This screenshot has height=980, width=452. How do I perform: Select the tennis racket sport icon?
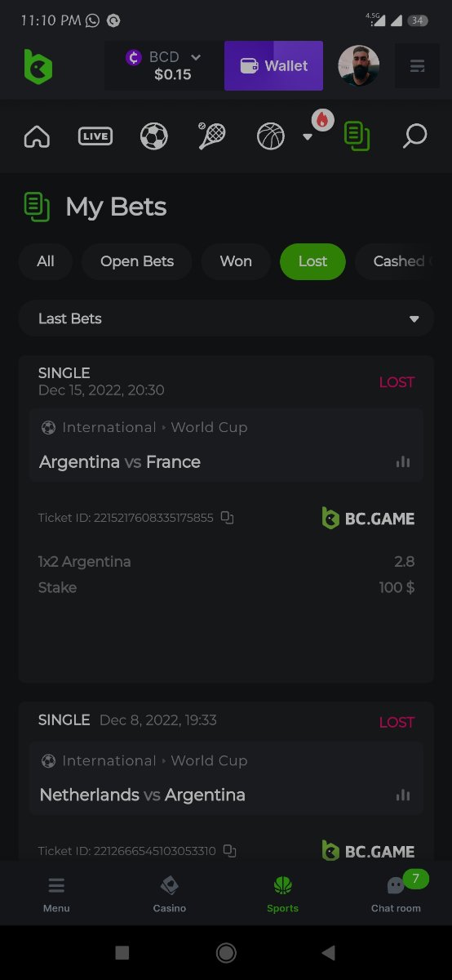coord(212,136)
